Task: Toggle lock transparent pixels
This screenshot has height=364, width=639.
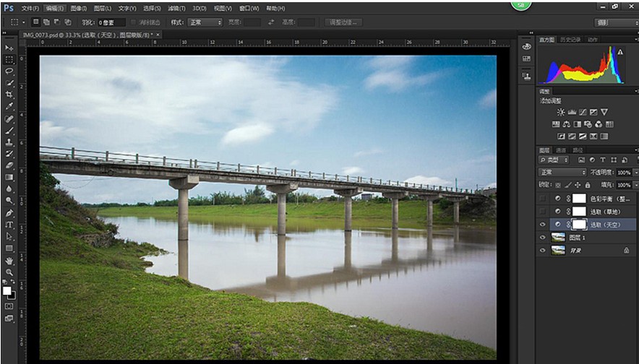Action: pyautogui.click(x=558, y=186)
